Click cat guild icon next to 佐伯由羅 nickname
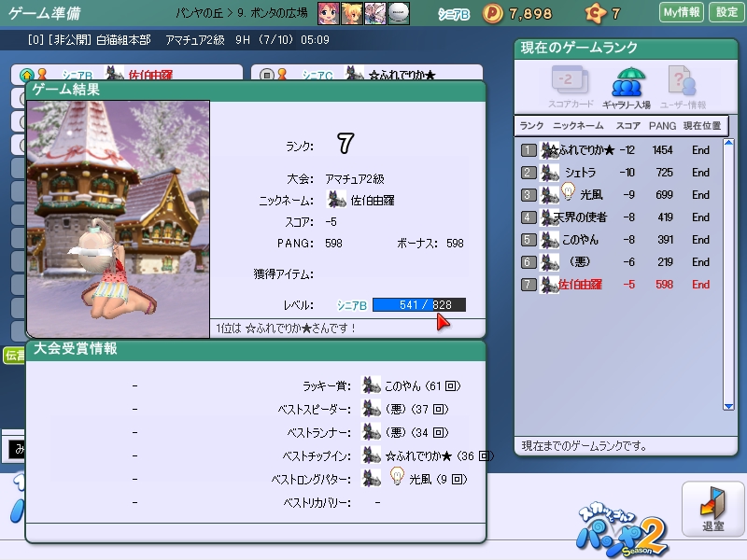This screenshot has height=560, width=747. pos(336,200)
